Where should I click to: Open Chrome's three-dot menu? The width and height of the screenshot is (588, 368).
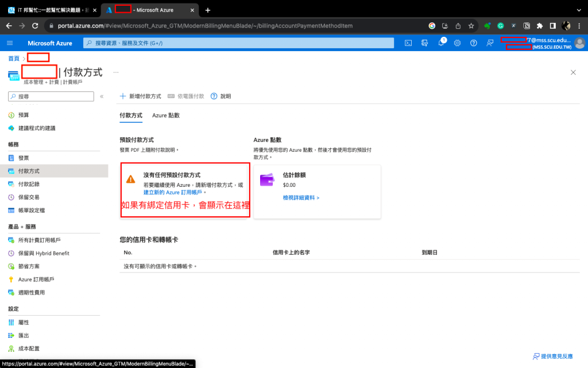coord(579,26)
